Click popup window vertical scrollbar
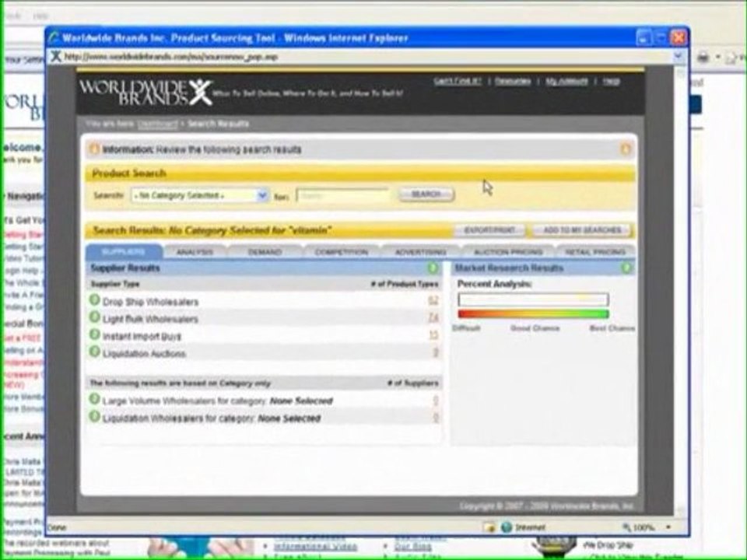 pos(680,290)
